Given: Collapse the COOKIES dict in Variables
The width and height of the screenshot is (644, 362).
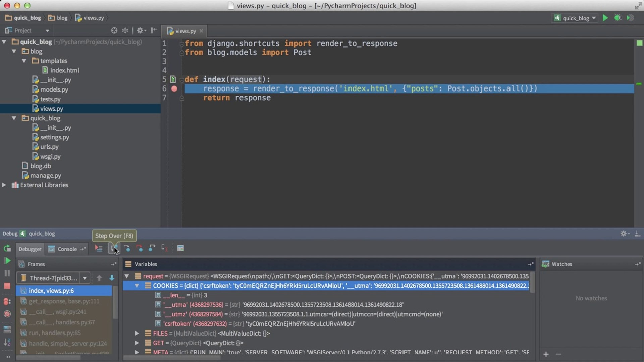Looking at the screenshot, I should [x=137, y=286].
